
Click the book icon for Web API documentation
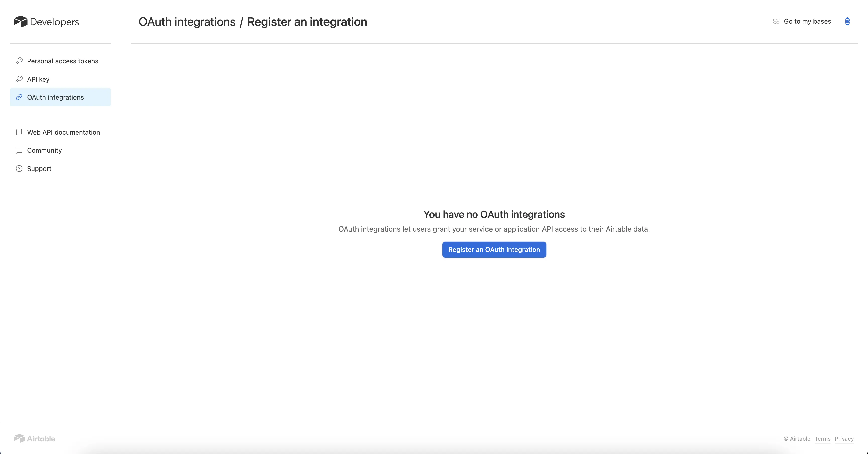[19, 132]
